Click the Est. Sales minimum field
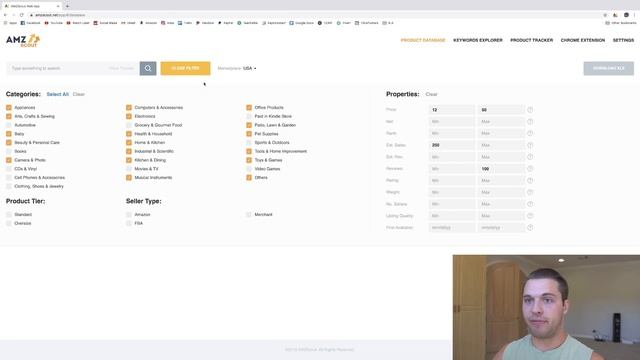This screenshot has width=640, height=360. pos(451,145)
